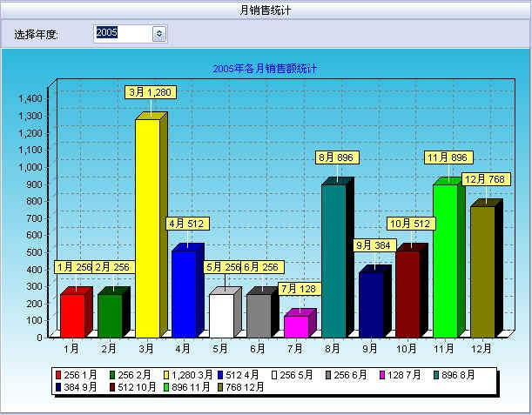The height and width of the screenshot is (415, 532).
Task: Click the chart title 2005年各月销售额统计
Action: click(x=265, y=68)
